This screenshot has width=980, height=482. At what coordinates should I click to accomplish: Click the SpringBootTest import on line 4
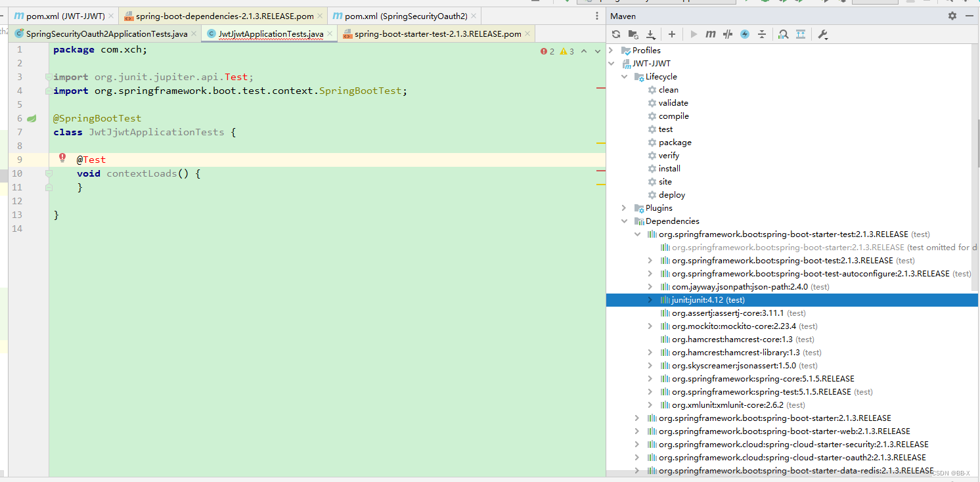click(x=360, y=91)
